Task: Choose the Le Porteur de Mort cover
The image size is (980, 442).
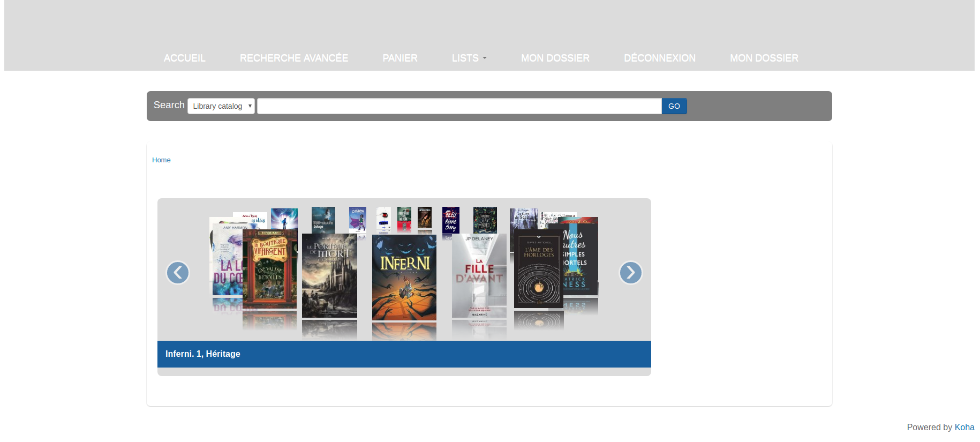Action: [329, 276]
